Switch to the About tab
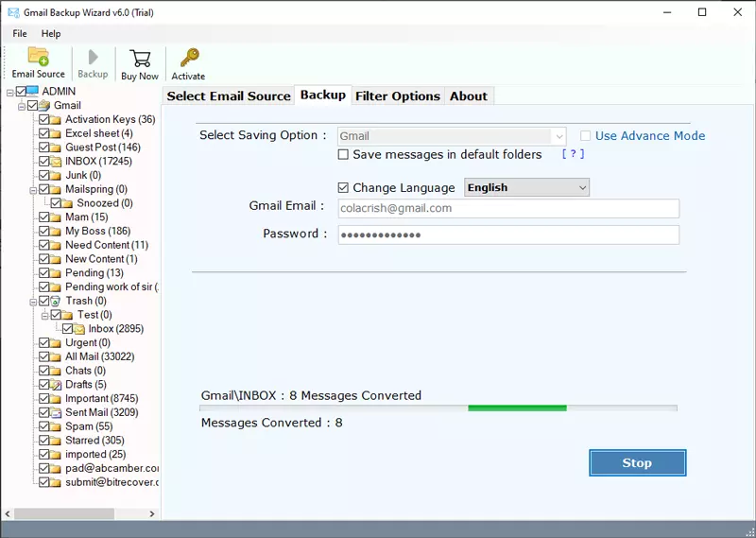The width and height of the screenshot is (756, 538). point(469,96)
